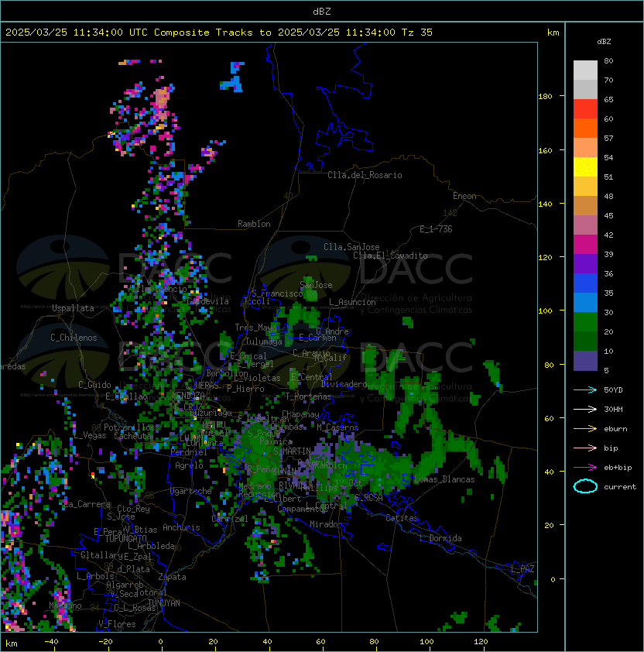Click the 140 km label on vertical axis
Screen dimensions: 644x652
coord(545,204)
